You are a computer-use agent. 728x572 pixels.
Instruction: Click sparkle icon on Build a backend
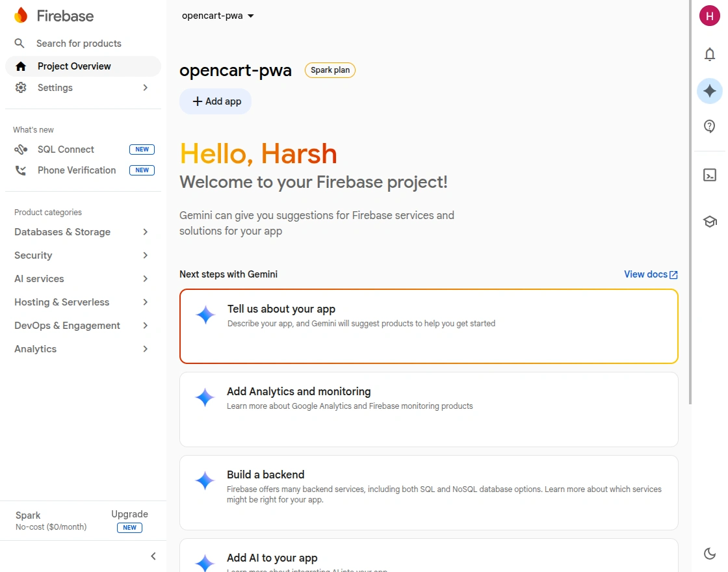(x=205, y=480)
